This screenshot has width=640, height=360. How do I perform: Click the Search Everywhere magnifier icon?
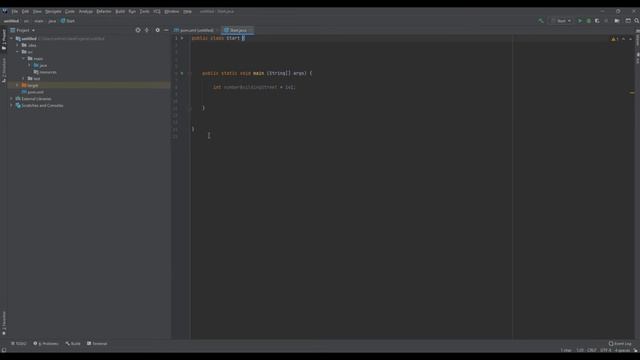point(637,21)
